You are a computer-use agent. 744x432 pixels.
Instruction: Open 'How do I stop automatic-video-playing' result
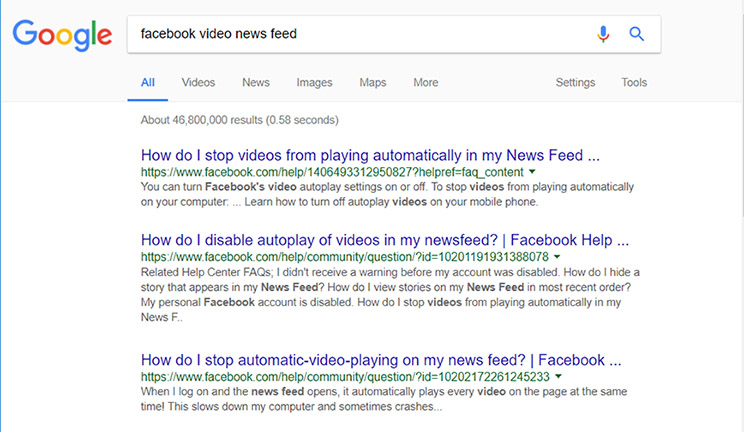(381, 360)
